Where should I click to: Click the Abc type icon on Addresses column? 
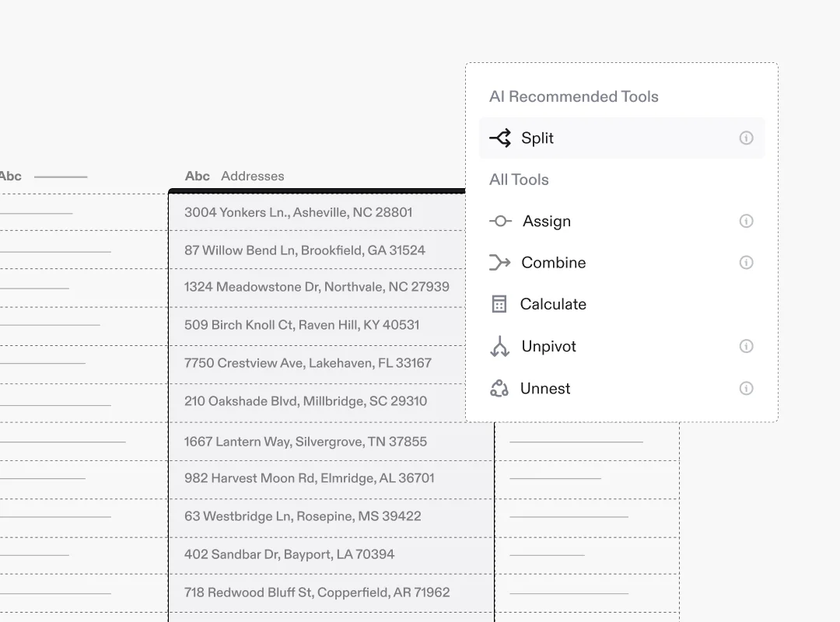coord(196,176)
